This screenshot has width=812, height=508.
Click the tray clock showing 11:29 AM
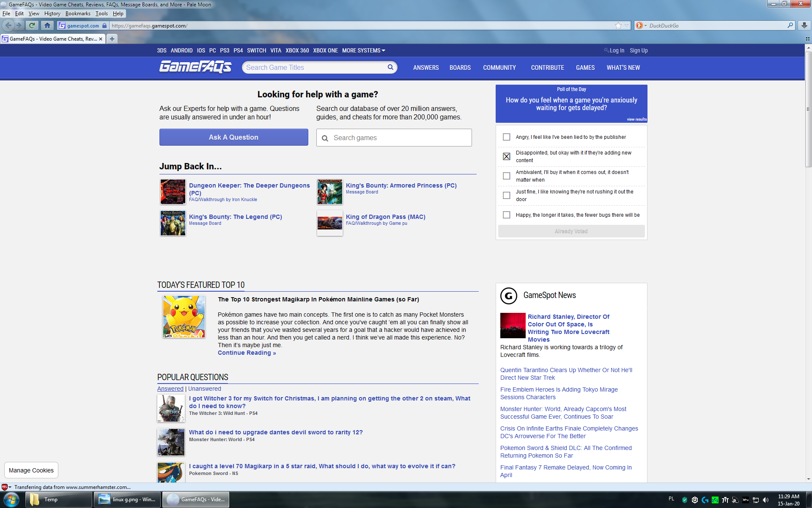point(789,500)
